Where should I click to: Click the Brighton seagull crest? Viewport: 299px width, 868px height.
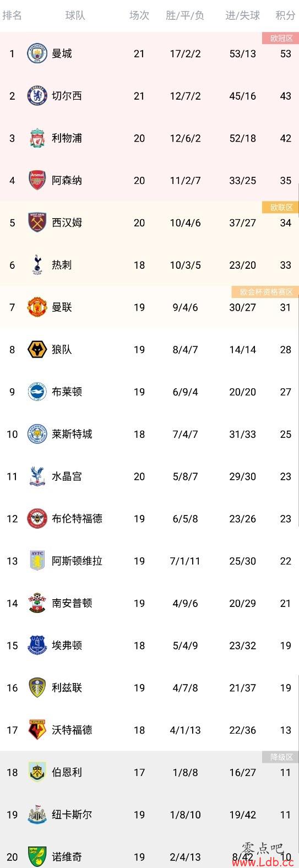37,392
